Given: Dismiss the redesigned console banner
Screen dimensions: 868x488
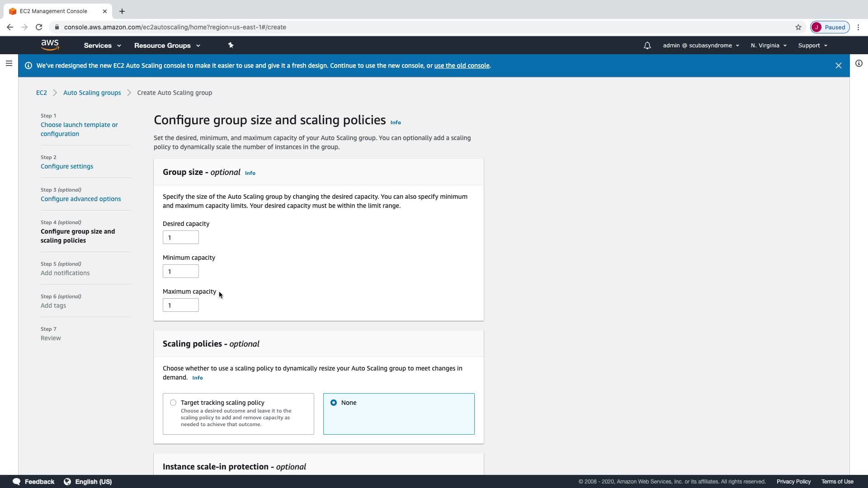Looking at the screenshot, I should pos(838,66).
